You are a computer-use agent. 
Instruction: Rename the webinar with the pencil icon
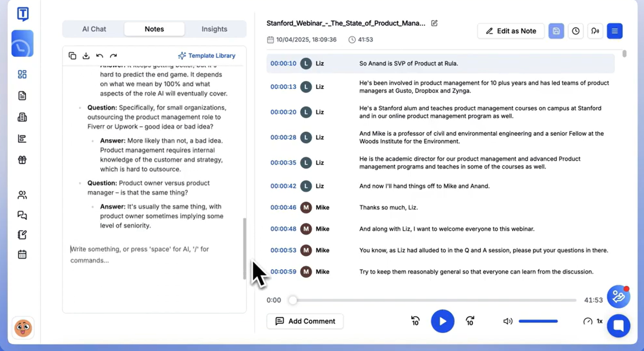pyautogui.click(x=434, y=23)
